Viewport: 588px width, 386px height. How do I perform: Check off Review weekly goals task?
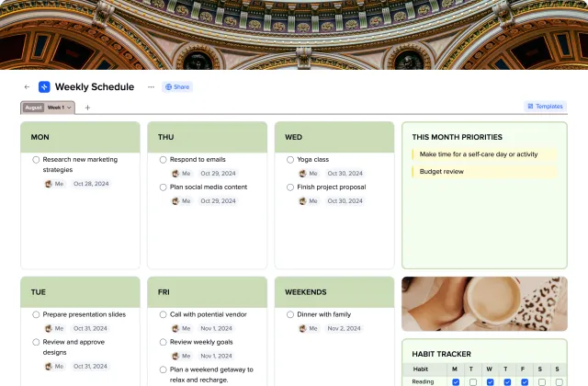coord(164,342)
